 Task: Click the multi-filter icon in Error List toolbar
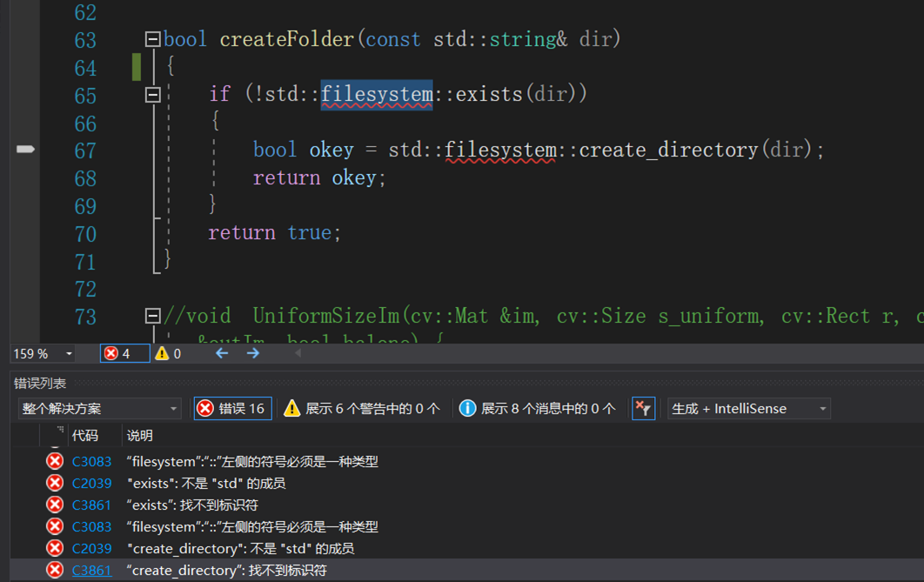point(644,408)
